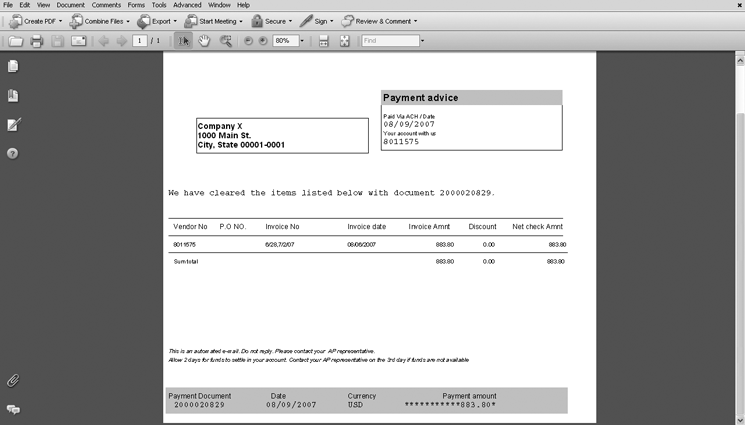Open the Find options dropdown arrow

click(422, 41)
